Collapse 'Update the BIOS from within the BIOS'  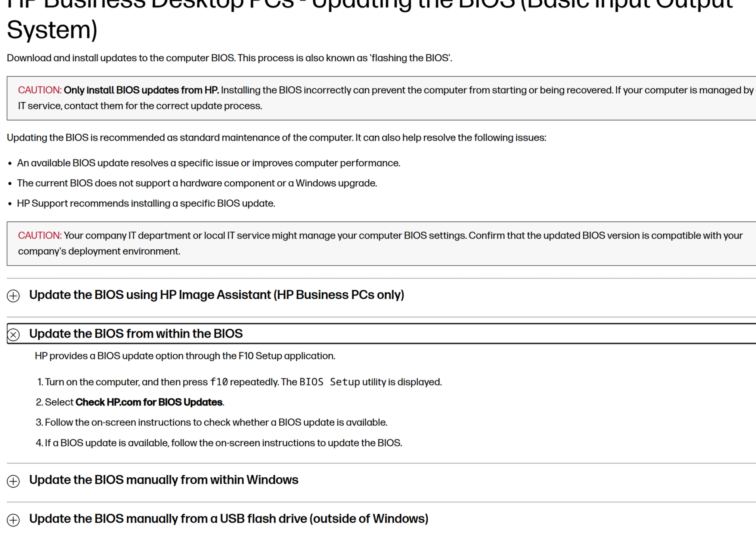[x=136, y=334]
